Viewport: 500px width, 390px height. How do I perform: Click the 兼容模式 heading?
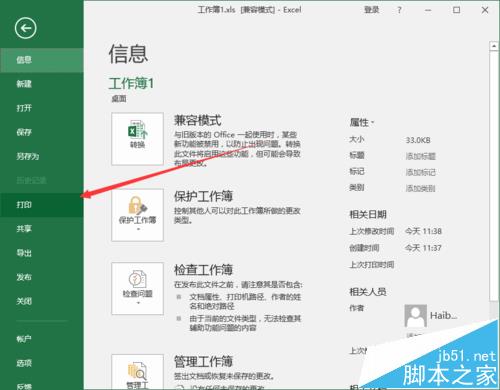point(198,120)
